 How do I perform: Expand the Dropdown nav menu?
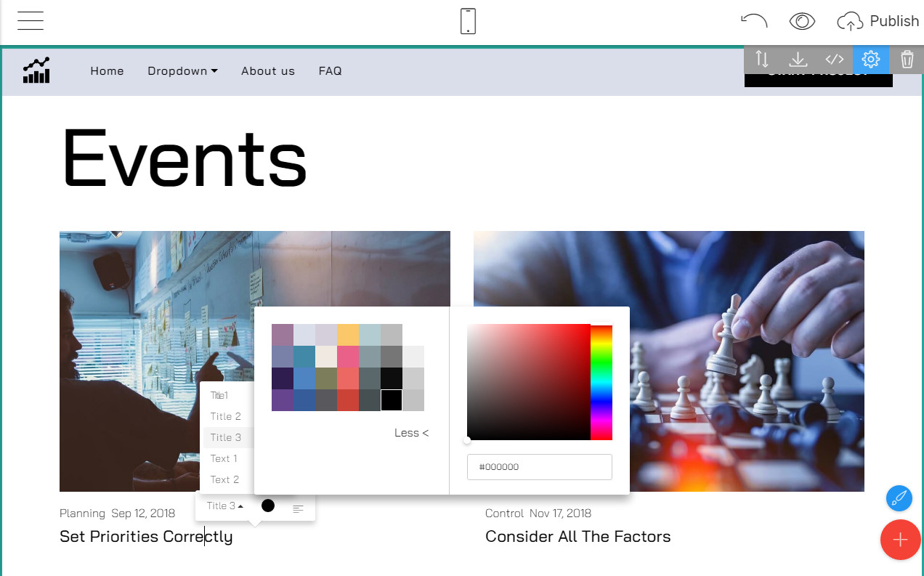pos(182,70)
